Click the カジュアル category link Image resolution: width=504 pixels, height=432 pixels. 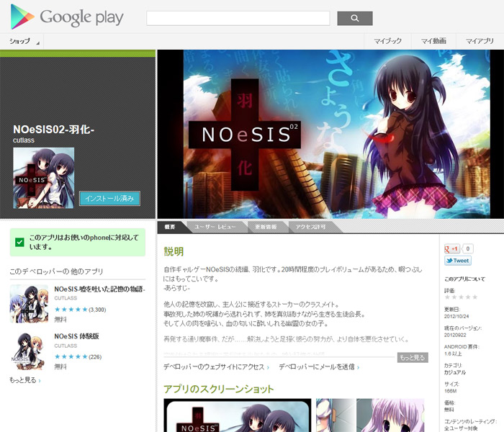click(455, 372)
